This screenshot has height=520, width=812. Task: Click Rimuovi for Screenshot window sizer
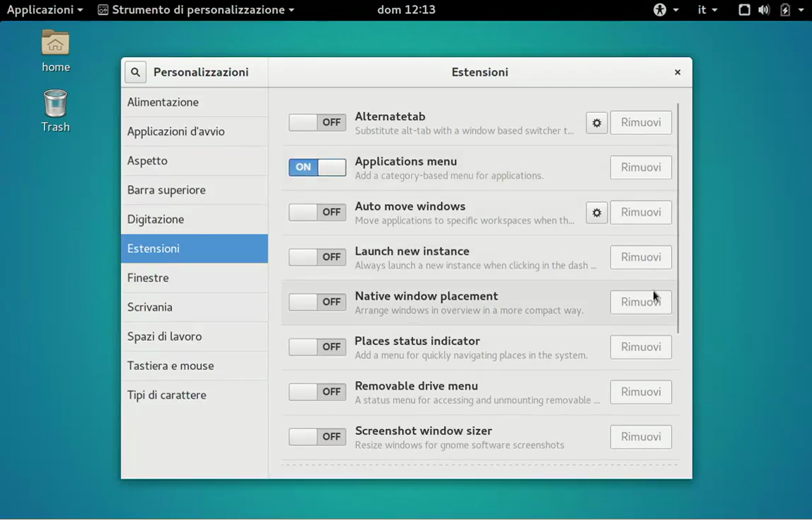[640, 437]
